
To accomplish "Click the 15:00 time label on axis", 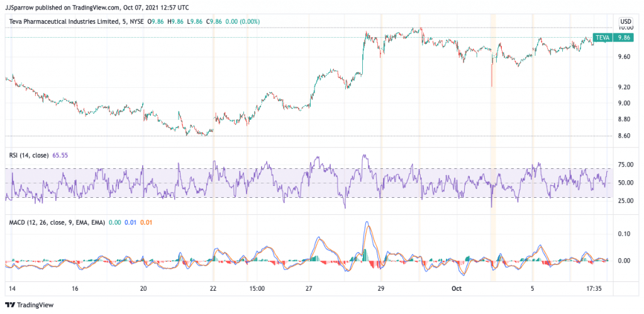I will 257,289.
